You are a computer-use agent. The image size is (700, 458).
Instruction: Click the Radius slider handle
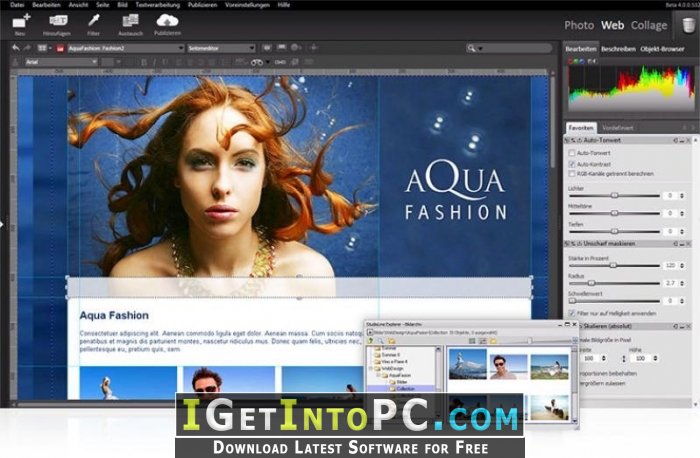coord(592,283)
